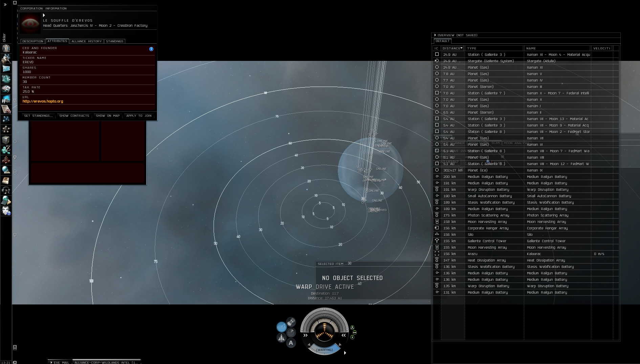
Task: Switch to the Description tab
Action: pyautogui.click(x=33, y=41)
